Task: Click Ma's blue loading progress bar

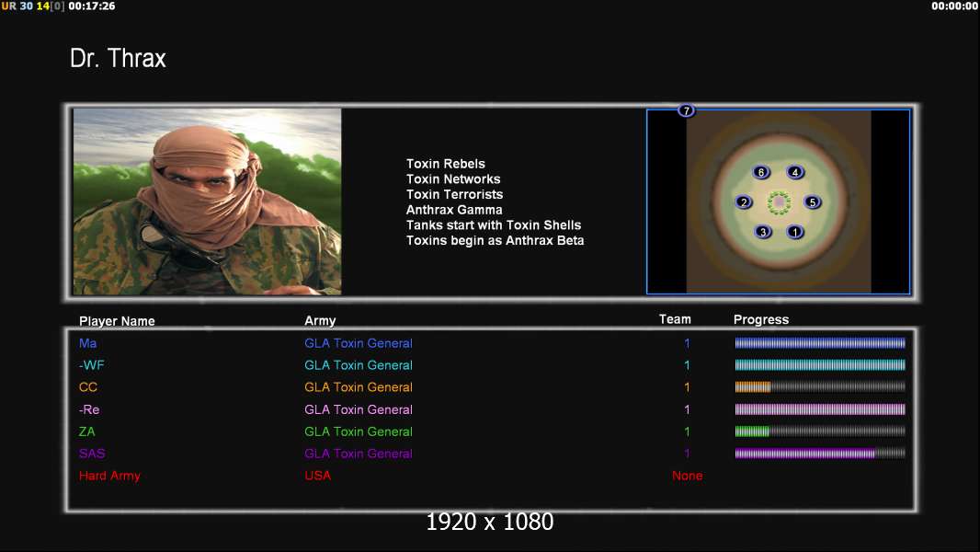Action: pyautogui.click(x=820, y=342)
